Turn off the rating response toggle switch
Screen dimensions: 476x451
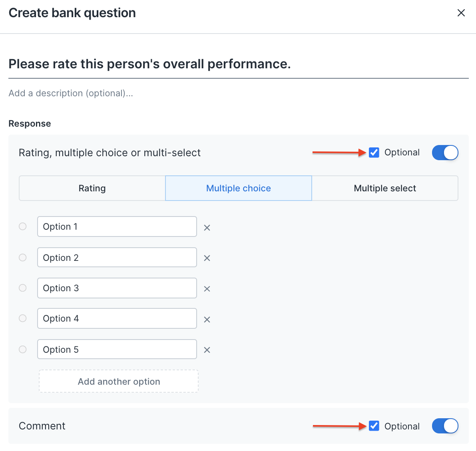coord(445,153)
